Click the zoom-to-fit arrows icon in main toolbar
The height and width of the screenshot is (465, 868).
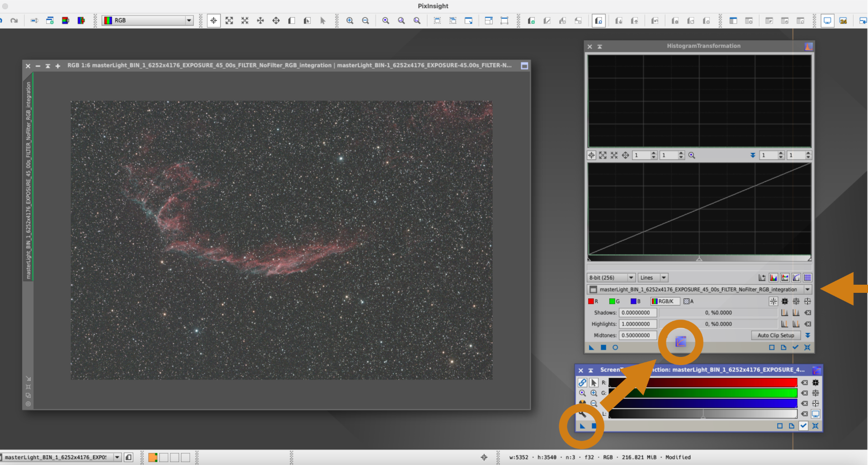(229, 20)
